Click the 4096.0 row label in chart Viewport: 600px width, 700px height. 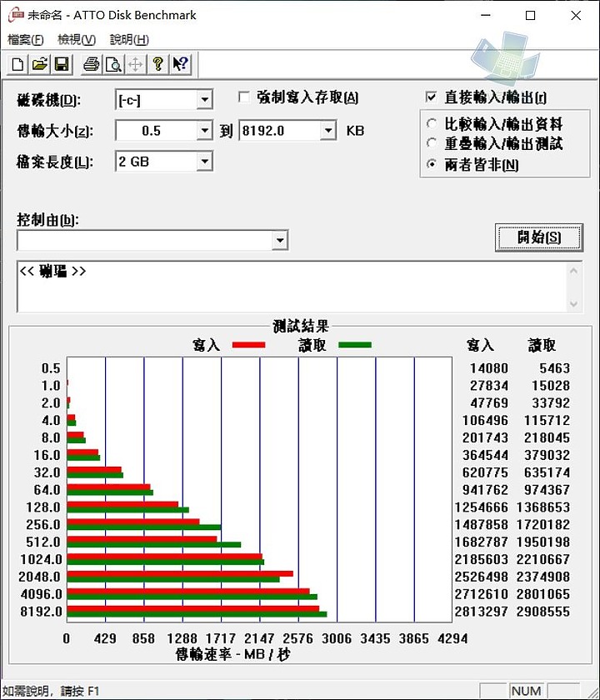coord(41,594)
